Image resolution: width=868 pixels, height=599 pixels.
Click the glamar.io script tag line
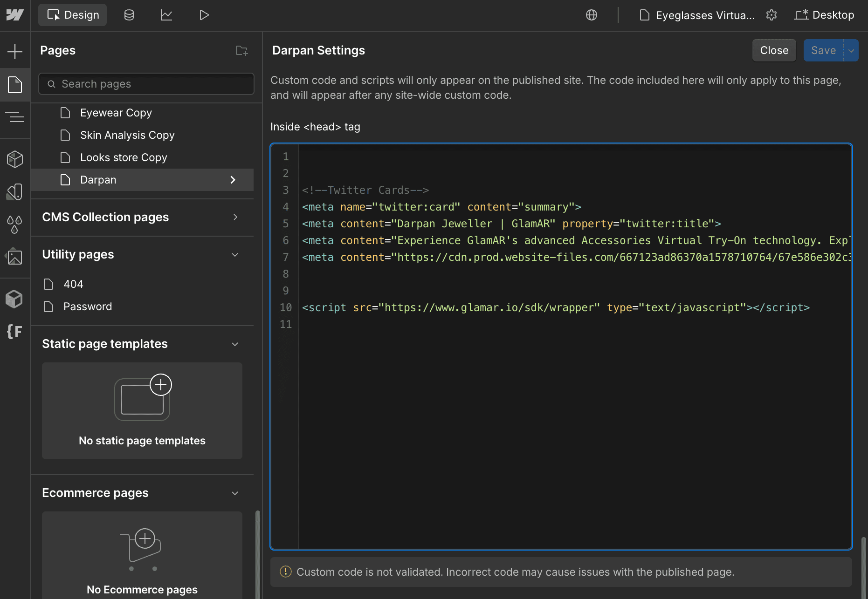[556, 307]
